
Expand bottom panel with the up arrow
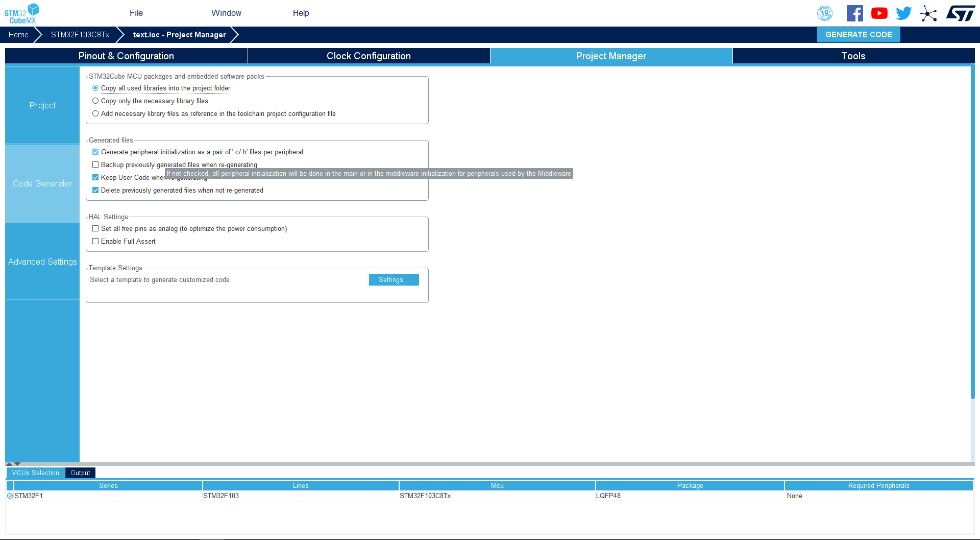click(x=9, y=464)
